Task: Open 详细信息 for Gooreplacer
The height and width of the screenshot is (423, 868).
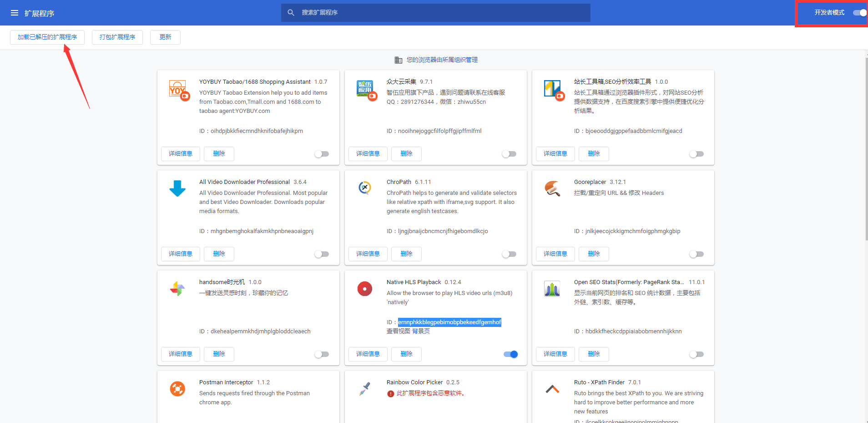Action: (x=555, y=254)
